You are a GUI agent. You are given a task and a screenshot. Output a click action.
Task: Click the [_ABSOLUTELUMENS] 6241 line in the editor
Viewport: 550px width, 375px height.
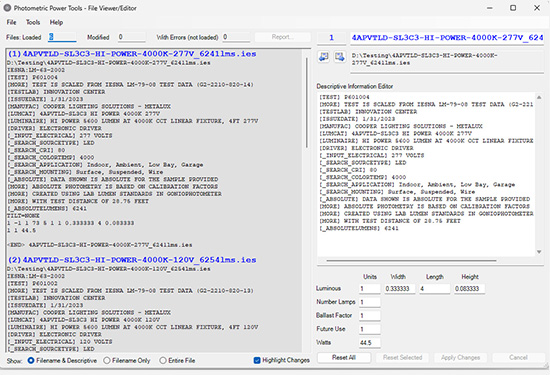click(359, 228)
